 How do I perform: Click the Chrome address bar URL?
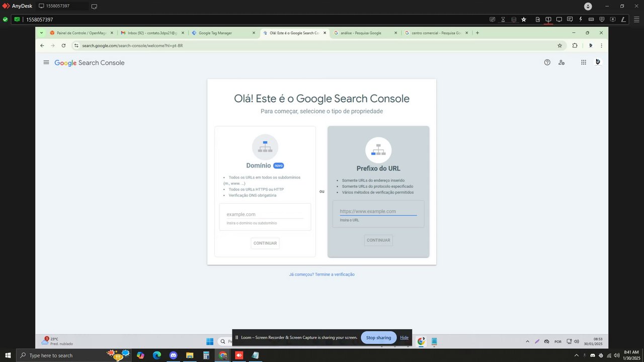(132, 46)
